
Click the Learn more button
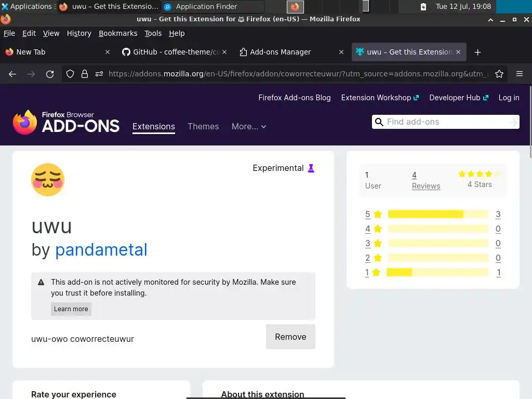click(x=71, y=309)
